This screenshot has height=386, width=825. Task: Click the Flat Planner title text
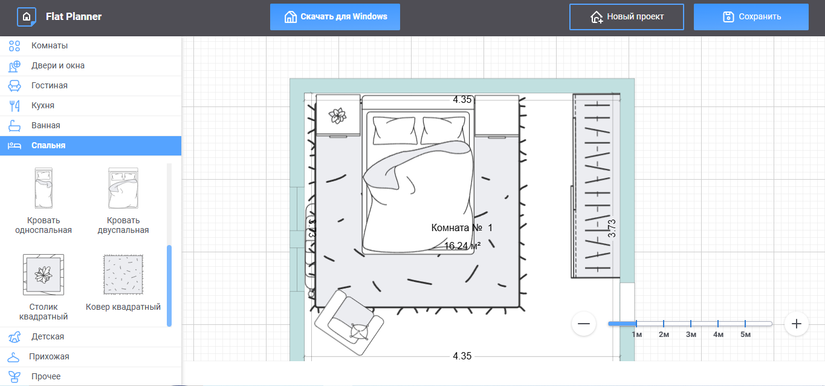pyautogui.click(x=74, y=17)
